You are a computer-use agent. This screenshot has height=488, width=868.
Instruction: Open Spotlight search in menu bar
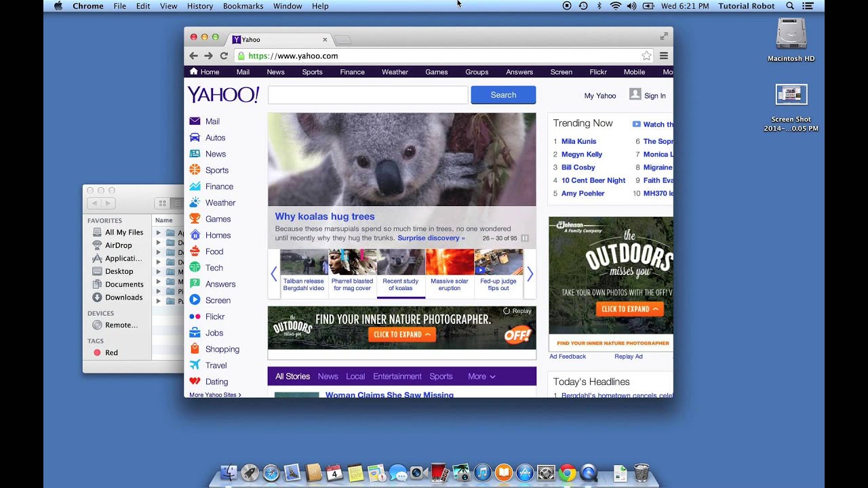(x=790, y=5)
